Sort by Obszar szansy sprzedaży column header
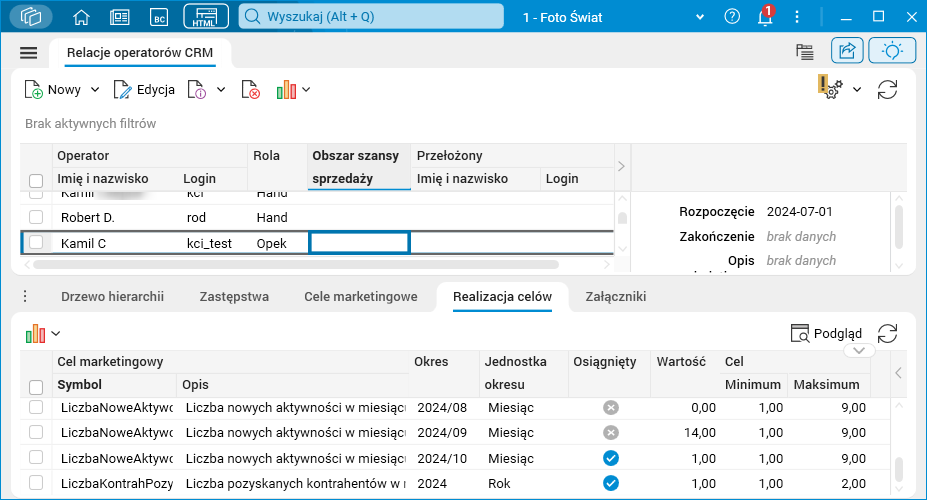 359,167
